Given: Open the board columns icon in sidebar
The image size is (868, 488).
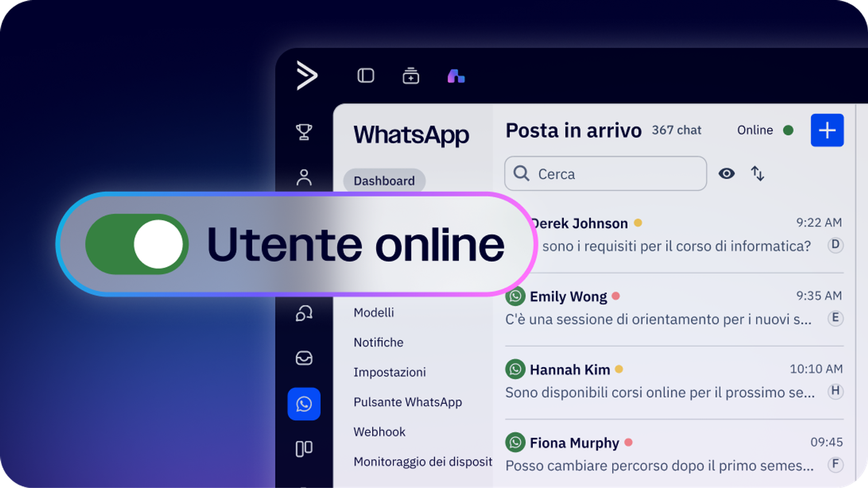Looking at the screenshot, I should tap(304, 449).
